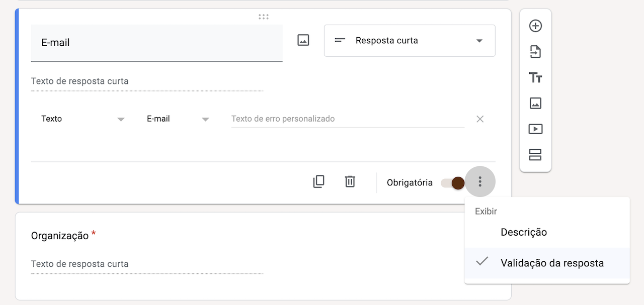Insert image into E-mail question

(303, 41)
